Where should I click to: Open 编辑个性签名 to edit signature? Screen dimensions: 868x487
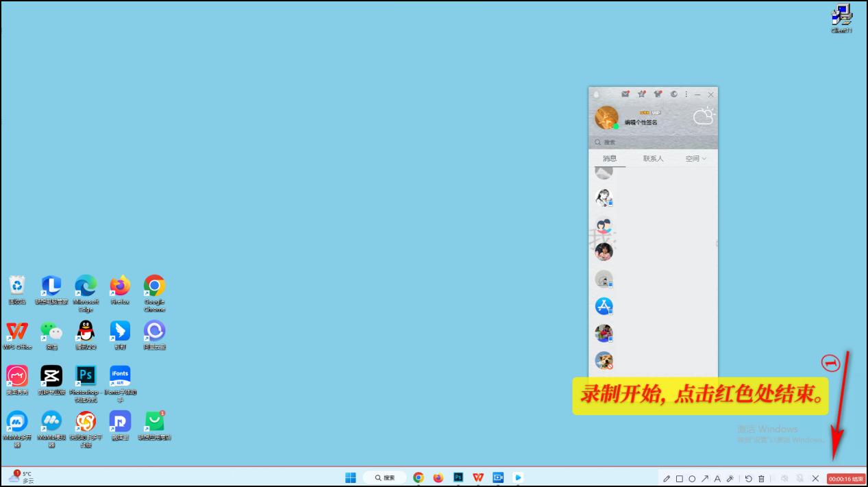(x=641, y=121)
